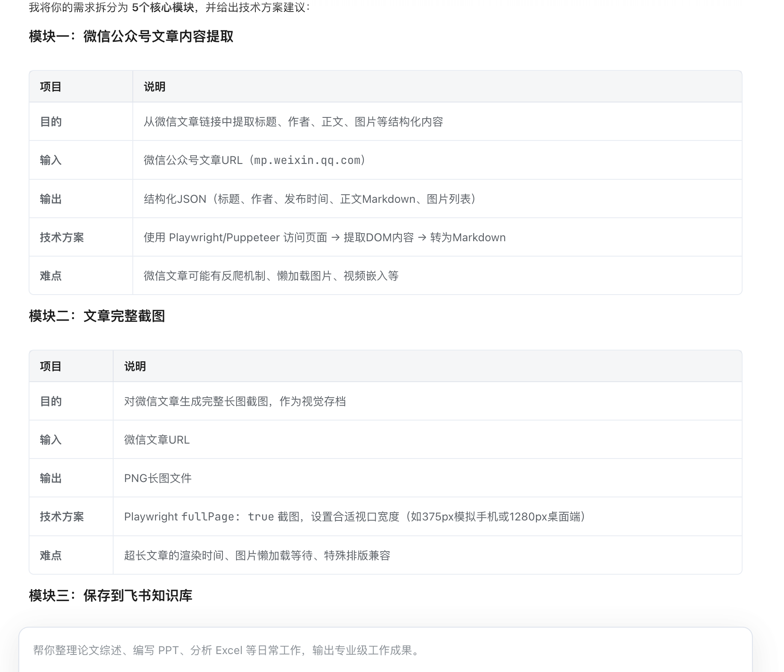Image resolution: width=784 pixels, height=672 pixels.
Task: Click the 说明 header in the module two table
Action: [135, 367]
